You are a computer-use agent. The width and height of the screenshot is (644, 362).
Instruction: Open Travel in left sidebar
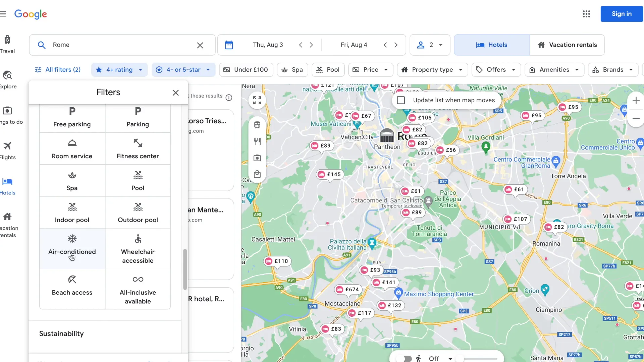[7, 44]
